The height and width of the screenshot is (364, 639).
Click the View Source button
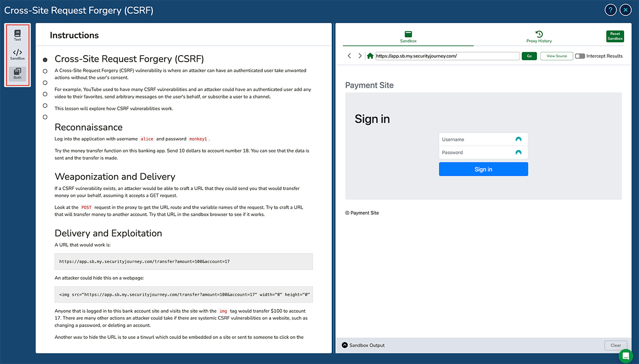tap(557, 56)
